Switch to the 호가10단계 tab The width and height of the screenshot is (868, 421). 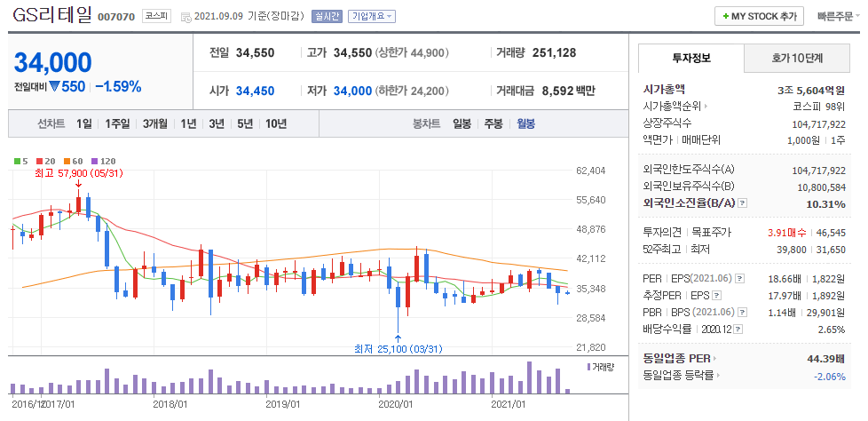point(797,58)
